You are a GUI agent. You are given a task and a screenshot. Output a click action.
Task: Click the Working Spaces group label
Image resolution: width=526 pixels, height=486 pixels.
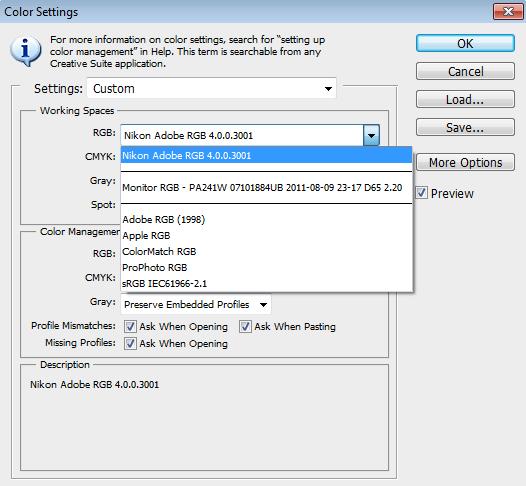tap(77, 111)
